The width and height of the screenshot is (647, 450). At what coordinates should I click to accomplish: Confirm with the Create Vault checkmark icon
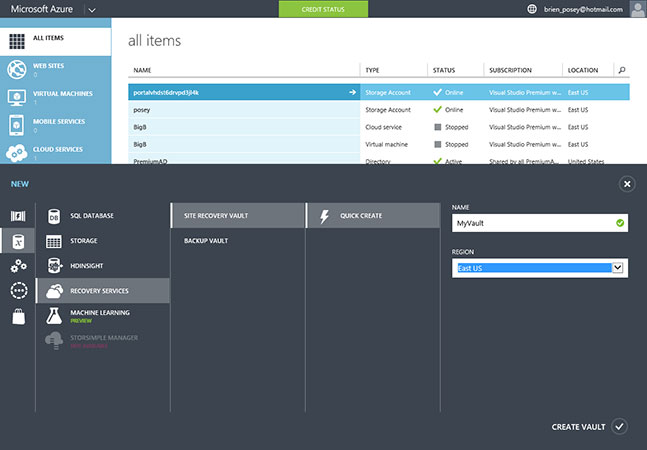click(619, 426)
